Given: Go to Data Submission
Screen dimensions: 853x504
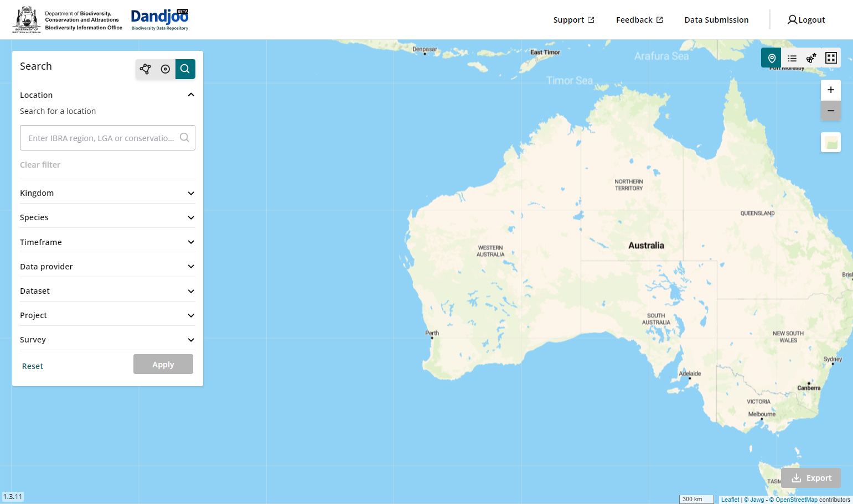Looking at the screenshot, I should [x=716, y=20].
